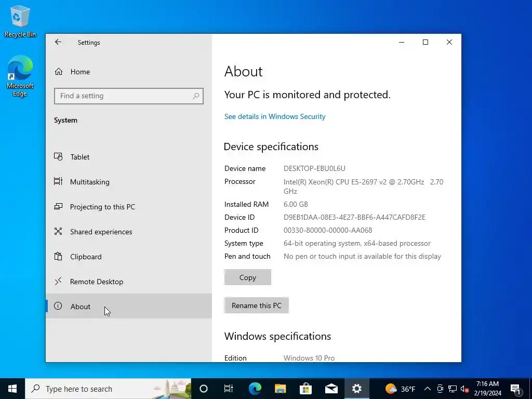
Task: Click the System type value text
Action: [357, 243]
